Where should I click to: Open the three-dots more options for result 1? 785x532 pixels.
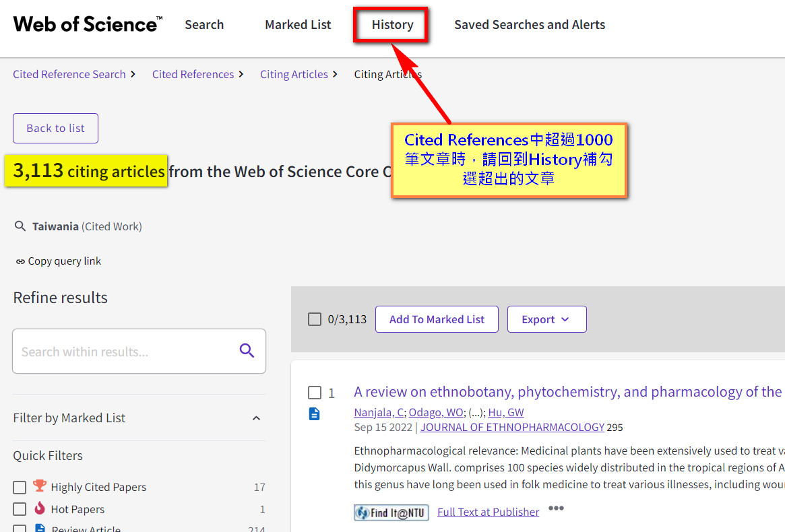(x=556, y=508)
